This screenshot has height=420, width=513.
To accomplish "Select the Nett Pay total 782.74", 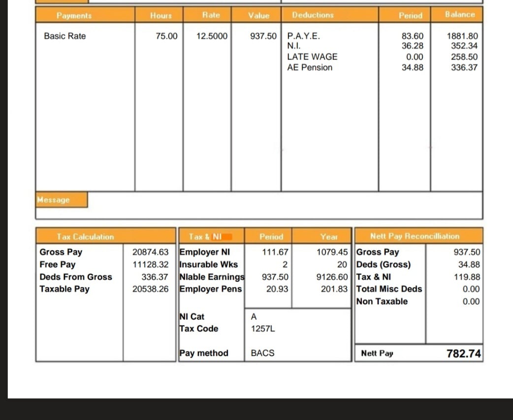I will tap(463, 354).
